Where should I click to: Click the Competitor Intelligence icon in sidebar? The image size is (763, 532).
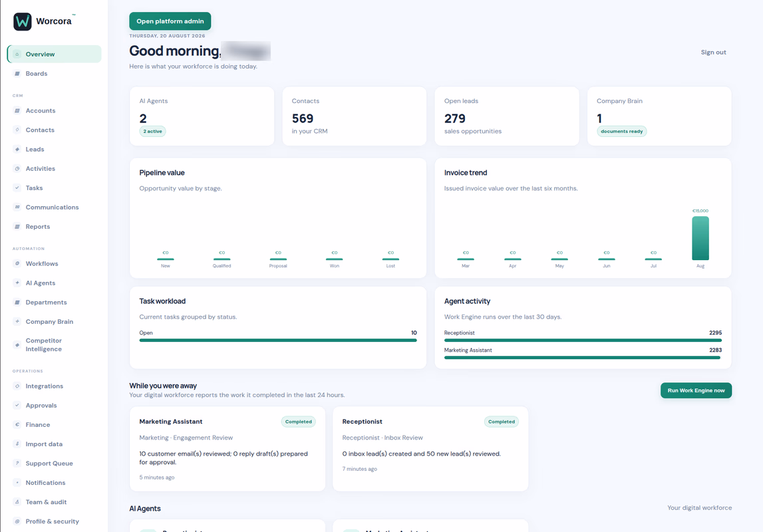pyautogui.click(x=17, y=344)
